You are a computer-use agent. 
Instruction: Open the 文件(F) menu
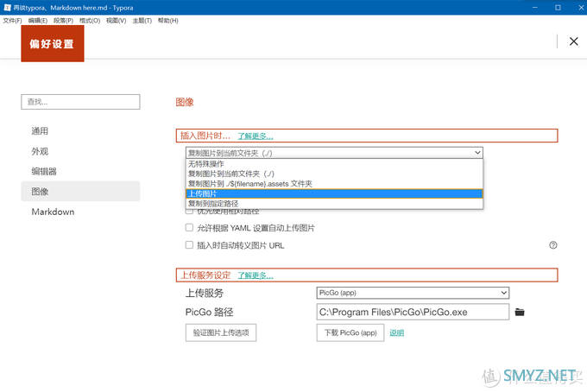coord(12,21)
